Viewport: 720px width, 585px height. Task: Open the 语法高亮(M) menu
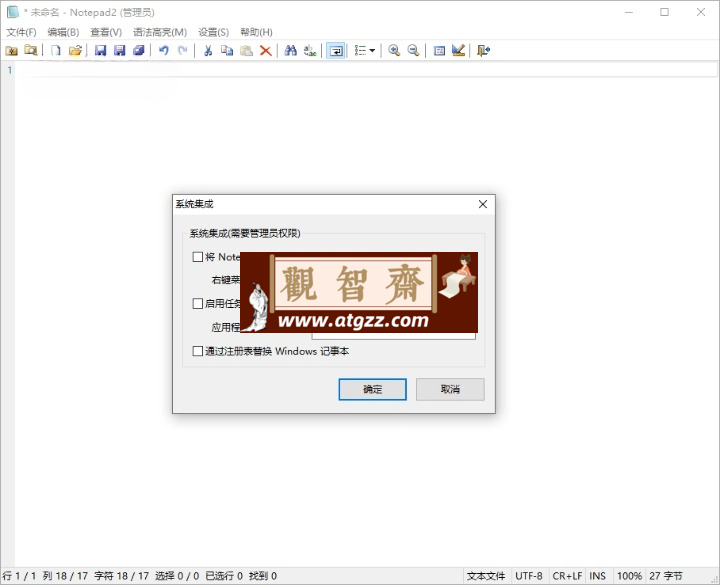[x=160, y=32]
